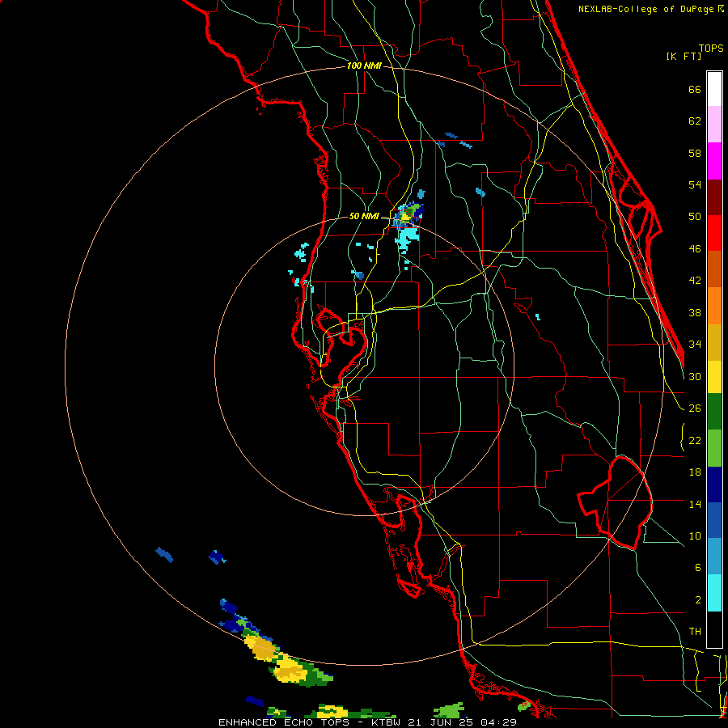Click the yellow legend swatch beside 30
728x728 pixels.
714,377
